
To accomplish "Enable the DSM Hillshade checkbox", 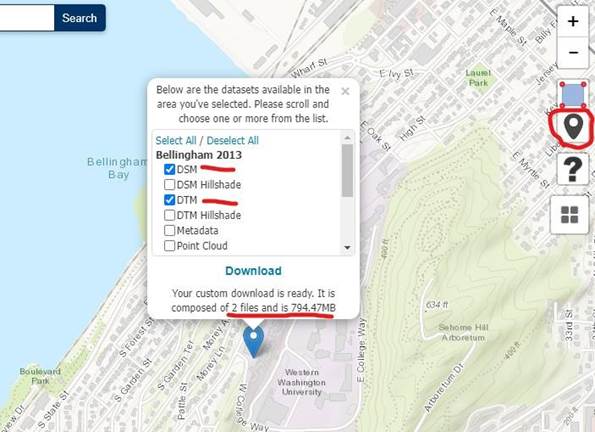I will point(170,184).
